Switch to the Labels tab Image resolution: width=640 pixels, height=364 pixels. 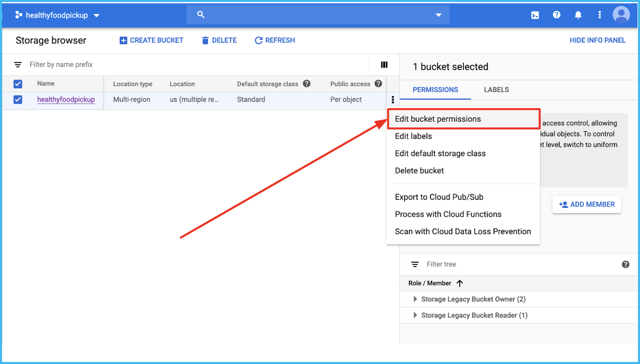(496, 90)
